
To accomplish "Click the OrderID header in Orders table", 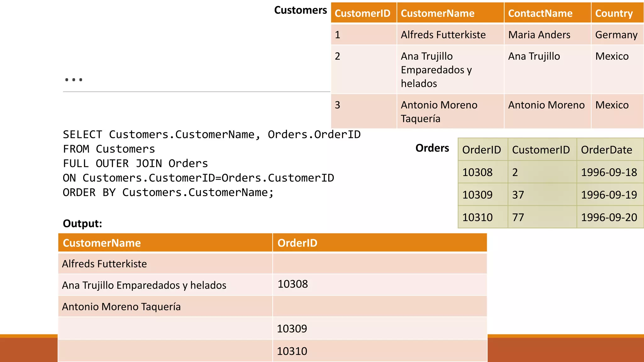I will [481, 150].
